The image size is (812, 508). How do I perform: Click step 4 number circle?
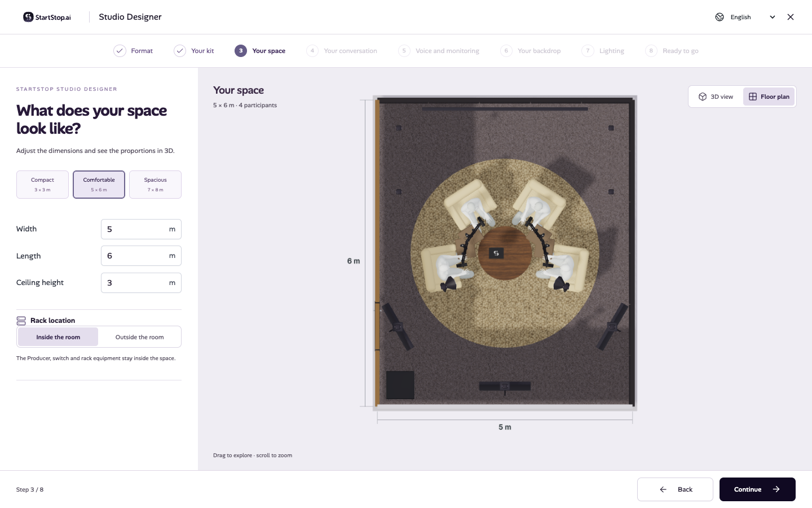coord(312,51)
